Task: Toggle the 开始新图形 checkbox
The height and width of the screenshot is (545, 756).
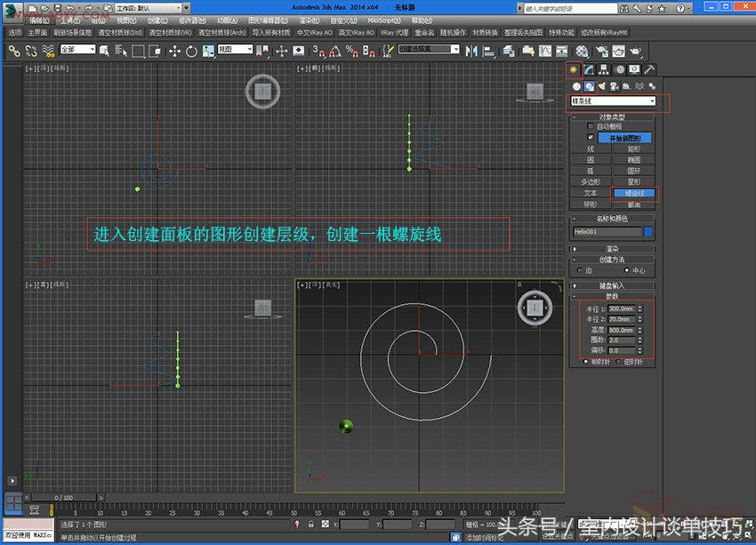Action: [x=590, y=137]
